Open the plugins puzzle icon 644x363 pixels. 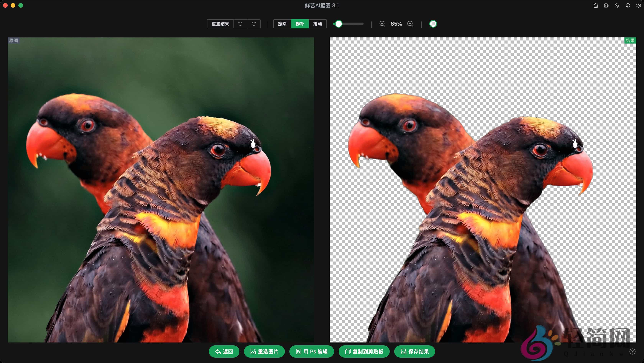(x=606, y=6)
